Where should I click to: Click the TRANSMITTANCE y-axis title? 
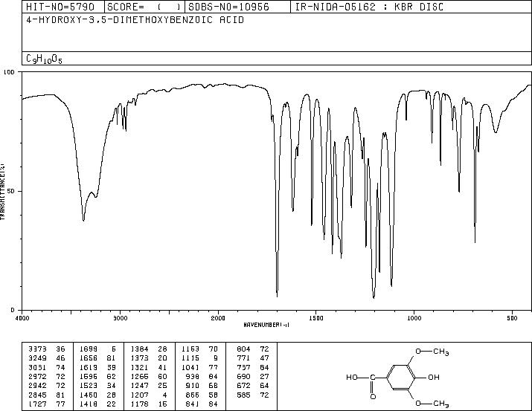coord(2,191)
